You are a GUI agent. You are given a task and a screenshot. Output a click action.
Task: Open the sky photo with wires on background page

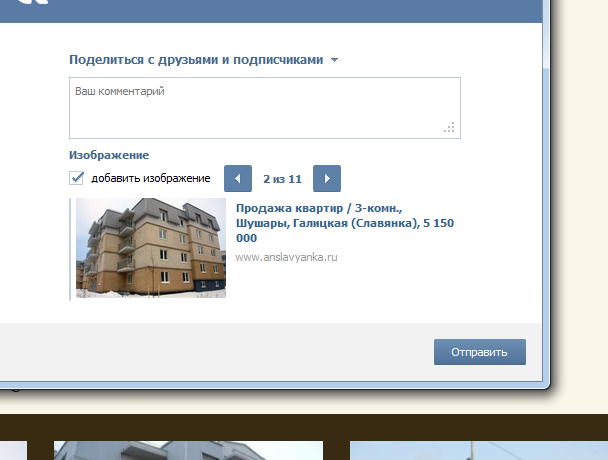pos(479,450)
